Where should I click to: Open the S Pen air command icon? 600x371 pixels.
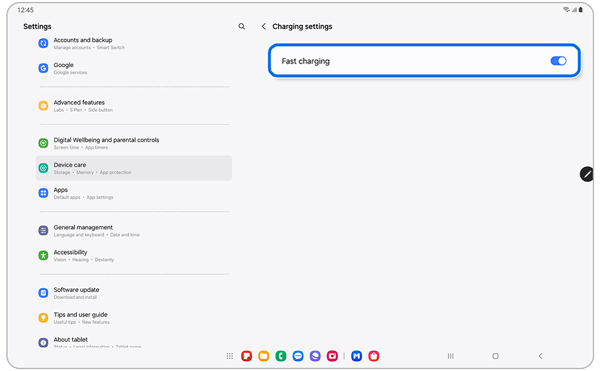tap(587, 174)
